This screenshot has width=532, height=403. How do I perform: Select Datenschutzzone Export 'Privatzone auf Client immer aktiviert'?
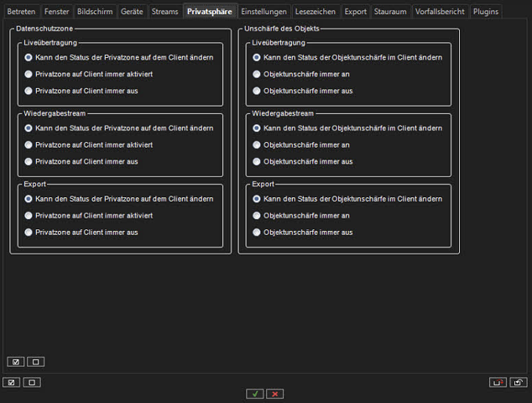point(89,216)
